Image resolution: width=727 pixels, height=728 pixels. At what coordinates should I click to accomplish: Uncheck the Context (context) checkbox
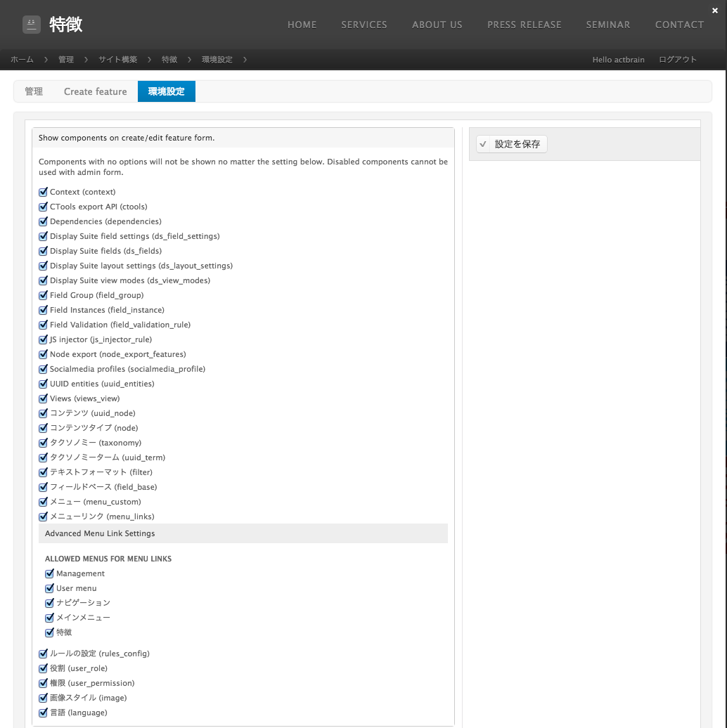pos(44,192)
